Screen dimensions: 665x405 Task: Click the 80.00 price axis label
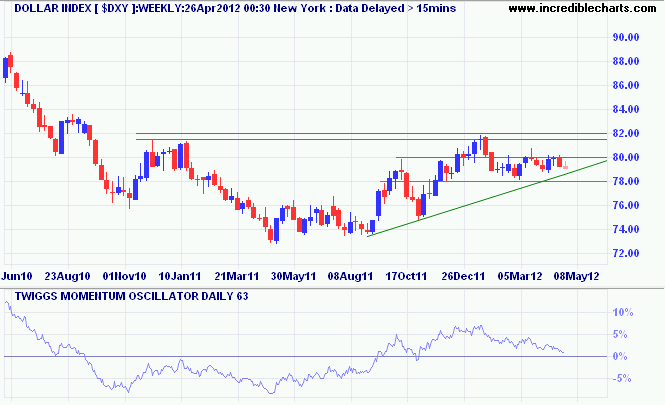tap(626, 157)
